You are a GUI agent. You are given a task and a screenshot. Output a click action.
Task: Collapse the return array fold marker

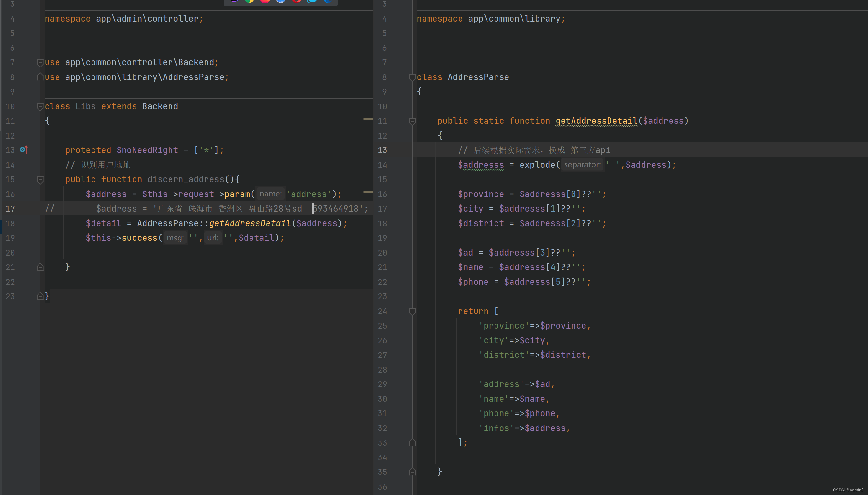pyautogui.click(x=412, y=311)
